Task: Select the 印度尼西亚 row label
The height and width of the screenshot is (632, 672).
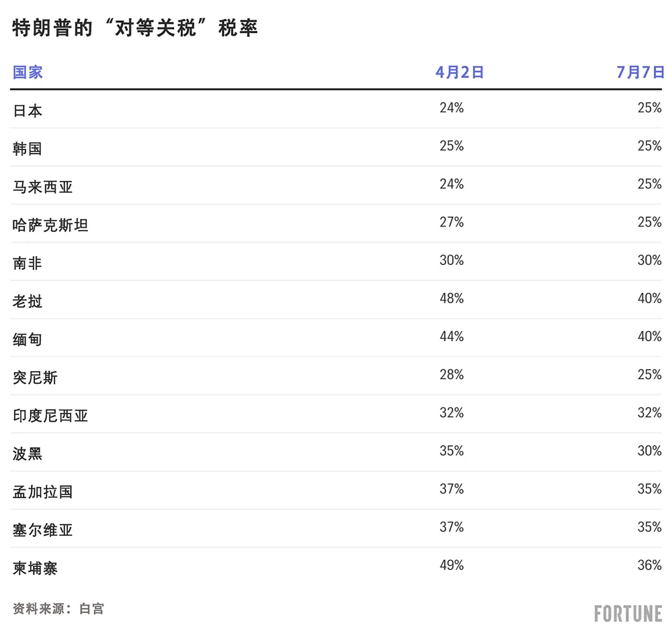Action: pyautogui.click(x=50, y=416)
